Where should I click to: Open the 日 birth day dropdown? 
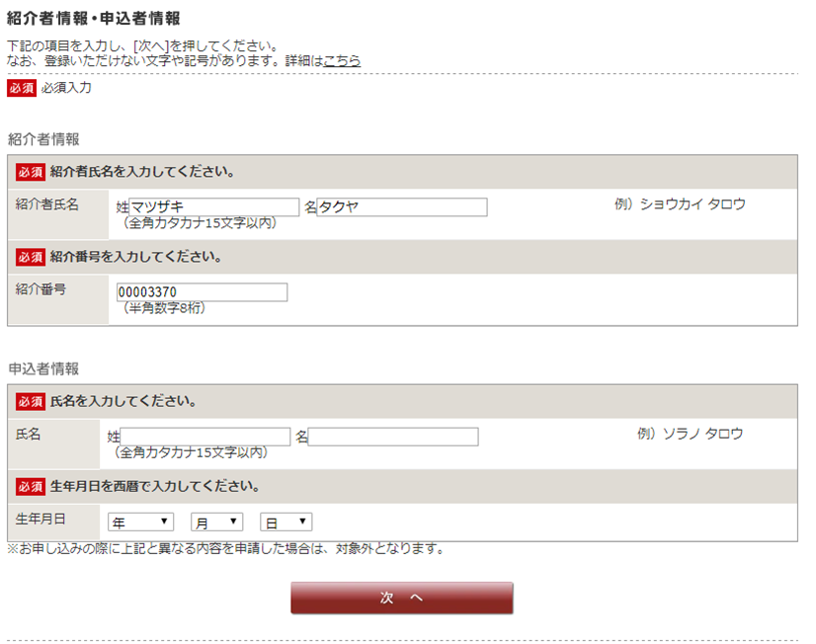pyautogui.click(x=286, y=522)
